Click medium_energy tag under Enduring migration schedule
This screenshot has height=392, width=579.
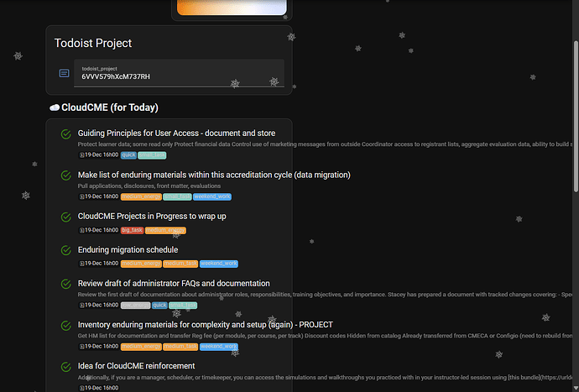click(141, 264)
